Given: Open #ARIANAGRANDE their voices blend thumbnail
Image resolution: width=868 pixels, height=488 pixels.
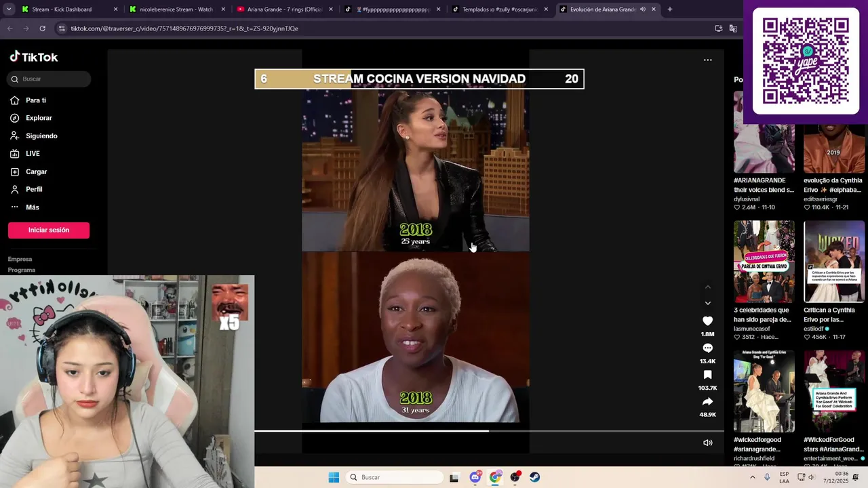Looking at the screenshot, I should tap(764, 132).
